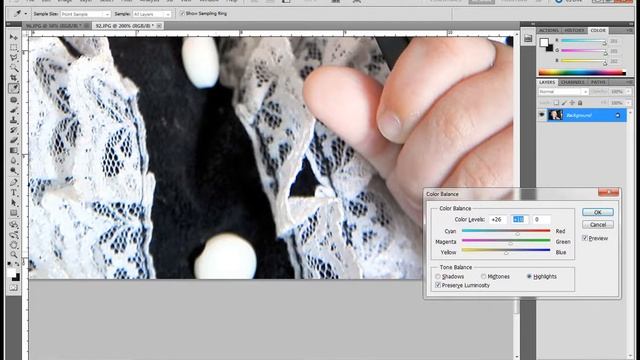This screenshot has height=360, width=640.
Task: Switch to the History panel tab
Action: click(x=574, y=31)
